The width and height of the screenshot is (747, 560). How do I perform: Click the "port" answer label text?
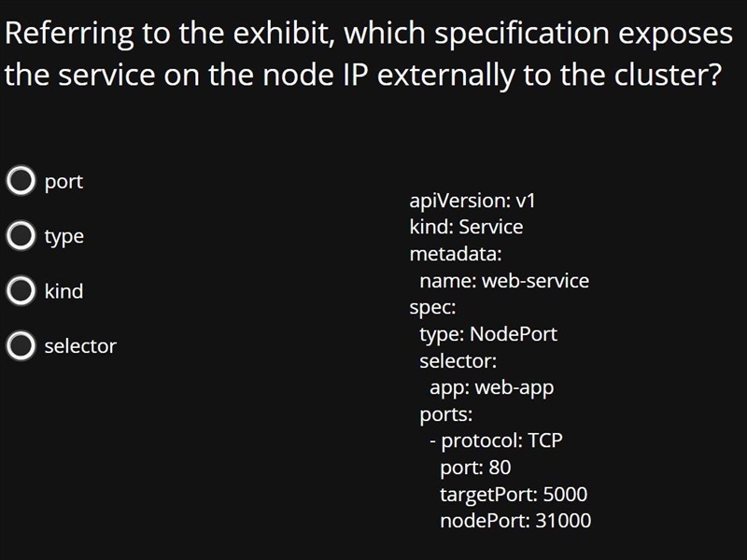pos(63,182)
